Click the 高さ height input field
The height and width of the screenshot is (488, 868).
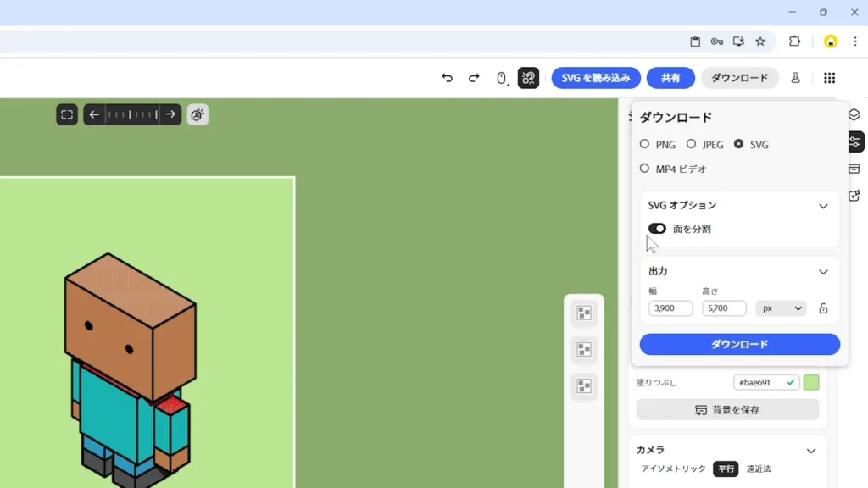[724, 308]
